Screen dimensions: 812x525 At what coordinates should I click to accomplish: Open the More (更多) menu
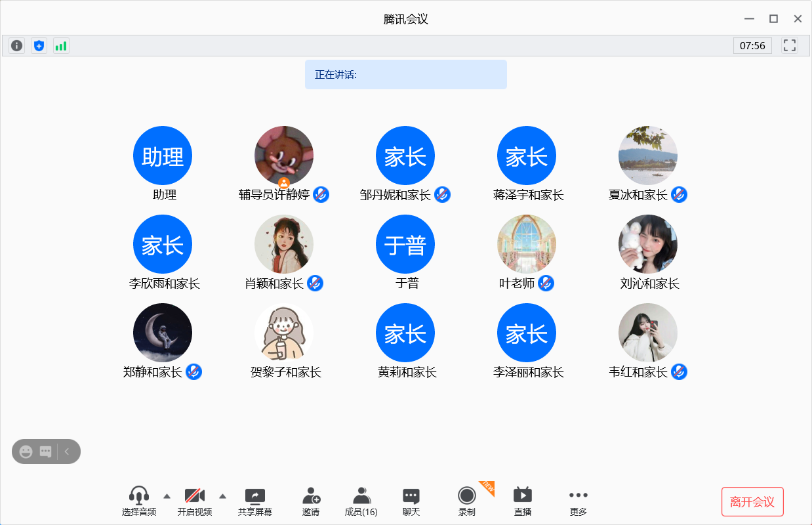(x=579, y=501)
